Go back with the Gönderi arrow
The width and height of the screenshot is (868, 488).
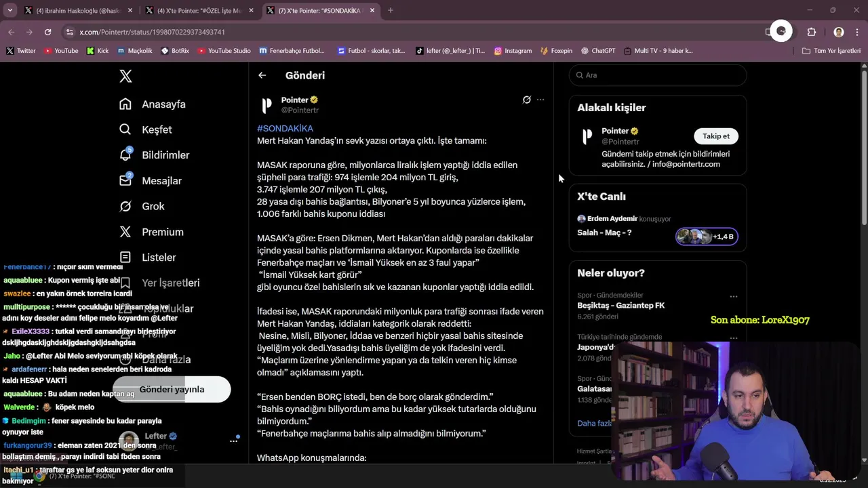(x=262, y=75)
